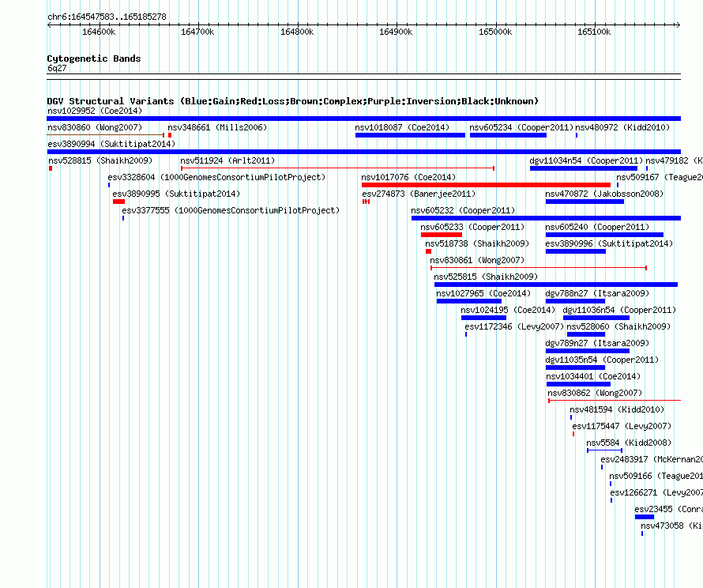The image size is (703, 588).
Task: Click the dgv788n27 (Itsara2009) label
Action: (x=597, y=293)
